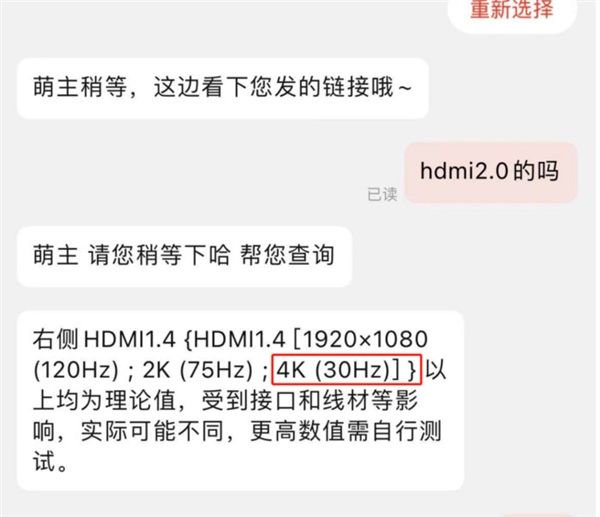Click the red-boxed 4K (30Hz) text
Screen dimensions: 600x517
tap(347, 370)
